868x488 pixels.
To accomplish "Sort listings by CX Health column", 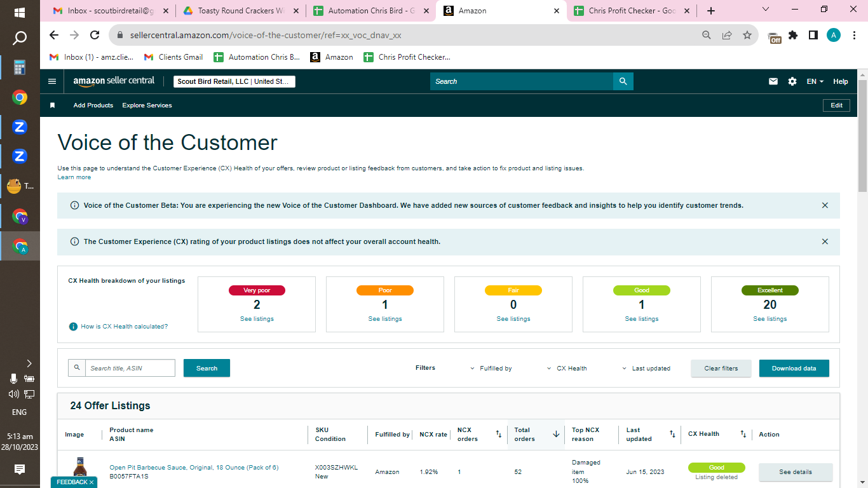I will [x=743, y=435].
